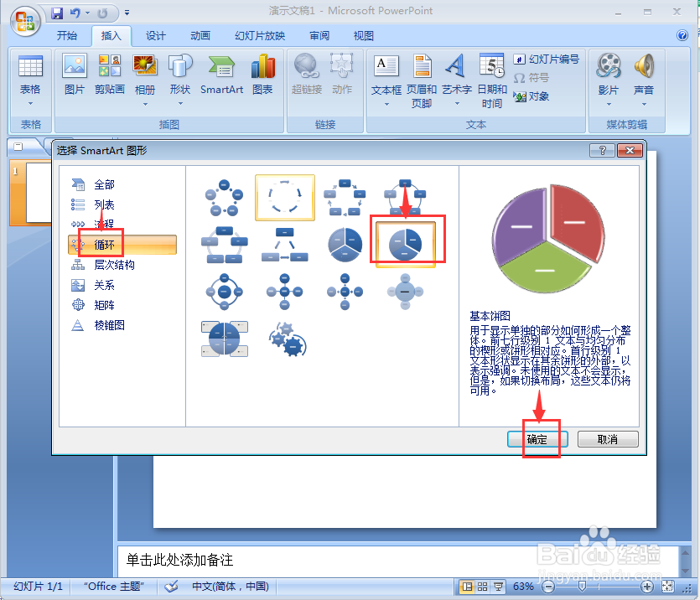Select the 棱锥图 SmartArt category

(122, 325)
